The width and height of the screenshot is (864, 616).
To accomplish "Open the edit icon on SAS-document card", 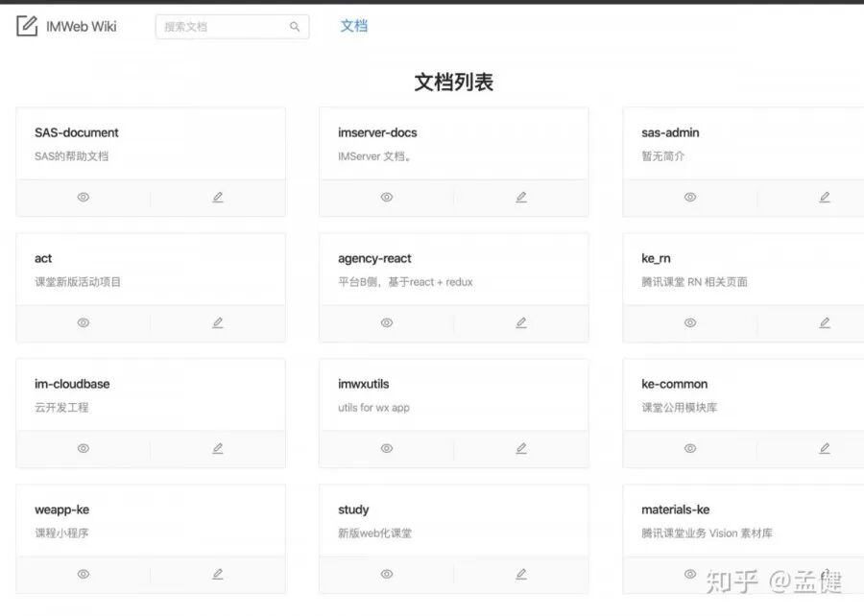I will point(217,197).
